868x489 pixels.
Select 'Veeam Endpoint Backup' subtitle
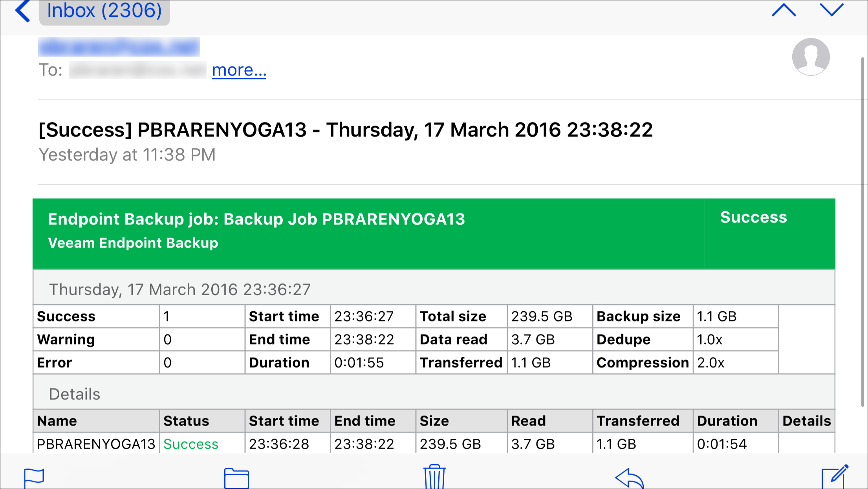133,243
